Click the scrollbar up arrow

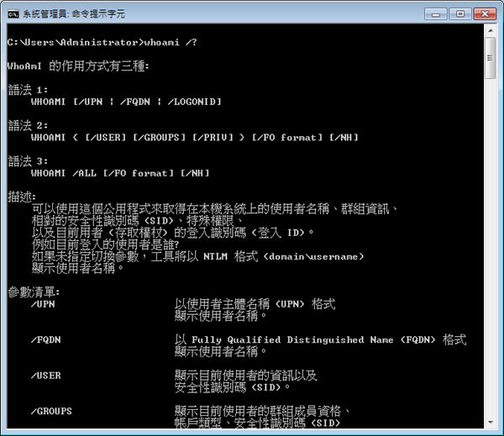coord(491,31)
